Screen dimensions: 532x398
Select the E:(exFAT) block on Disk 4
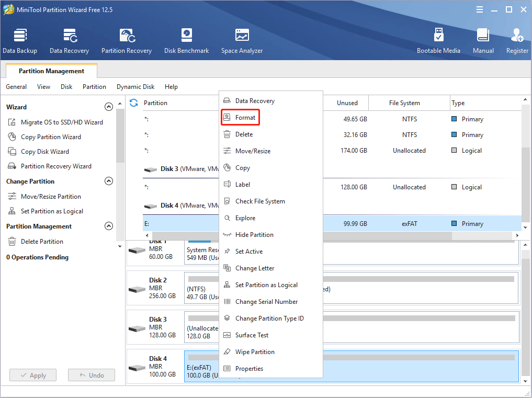tap(352, 367)
